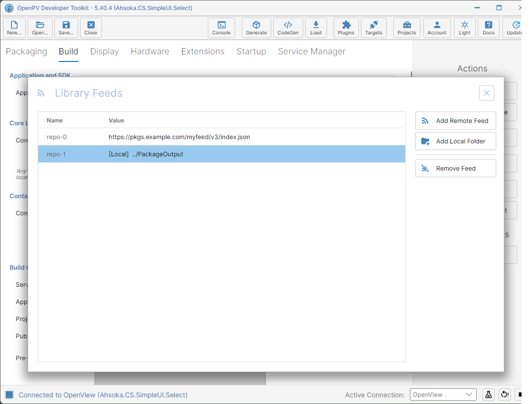The height and width of the screenshot is (404, 532).
Task: Open the Docs help icon
Action: point(489,28)
